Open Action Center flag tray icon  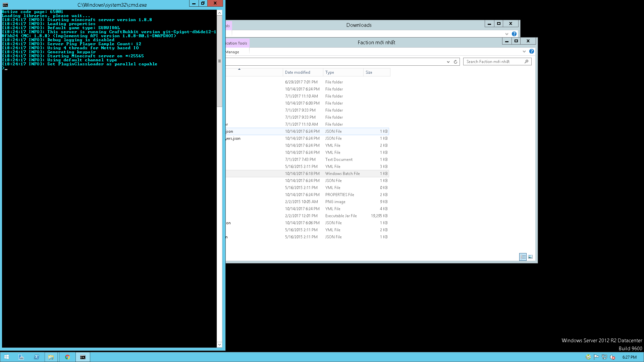596,357
